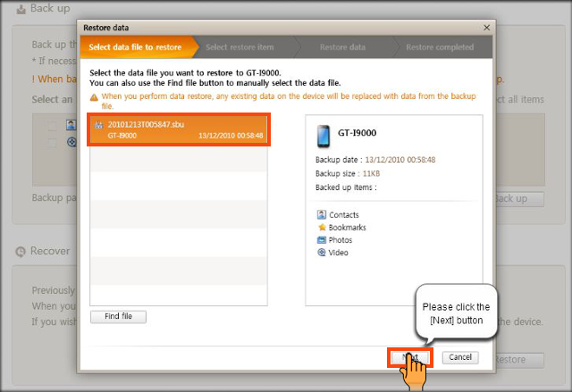
Task: Click the GT-I9000 phone icon
Action: [324, 136]
